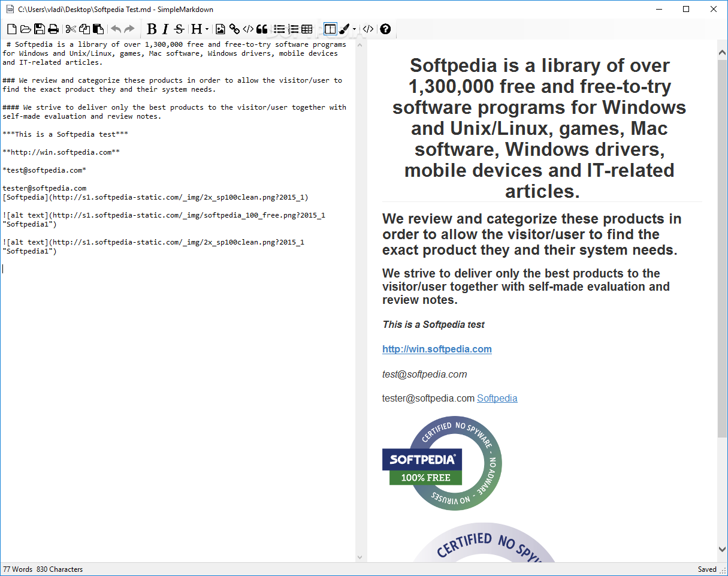The image size is (728, 576).
Task: Click editor scrollbar down arrow
Action: pyautogui.click(x=360, y=557)
